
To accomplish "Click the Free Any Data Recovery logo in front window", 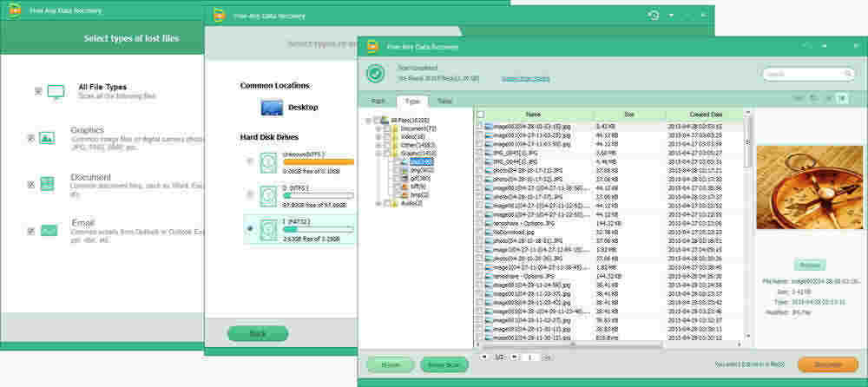I will point(372,47).
